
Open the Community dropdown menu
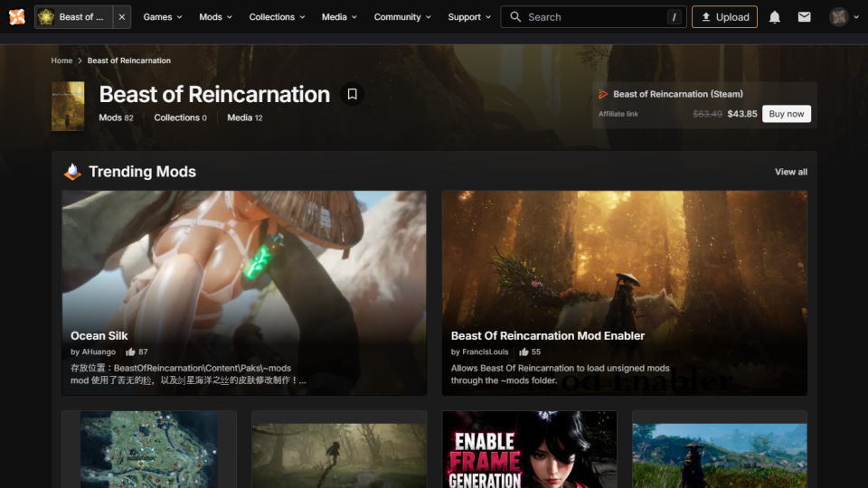[x=402, y=17]
